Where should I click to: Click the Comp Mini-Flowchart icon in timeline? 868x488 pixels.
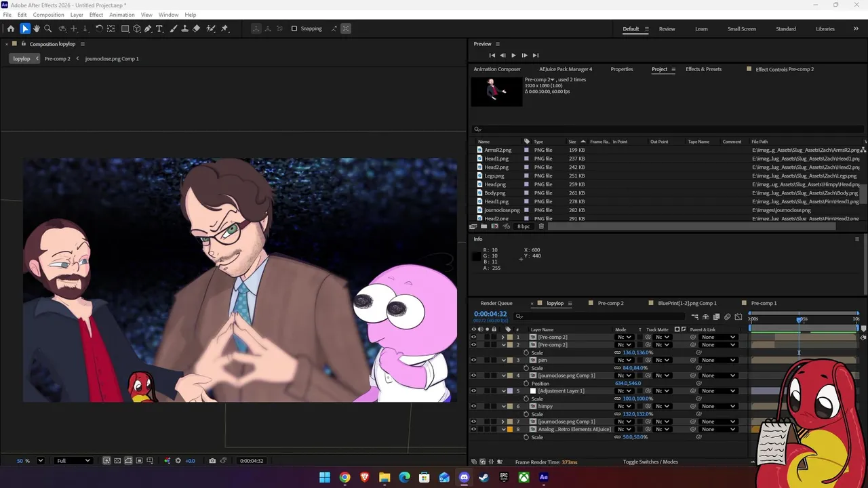[695, 317]
